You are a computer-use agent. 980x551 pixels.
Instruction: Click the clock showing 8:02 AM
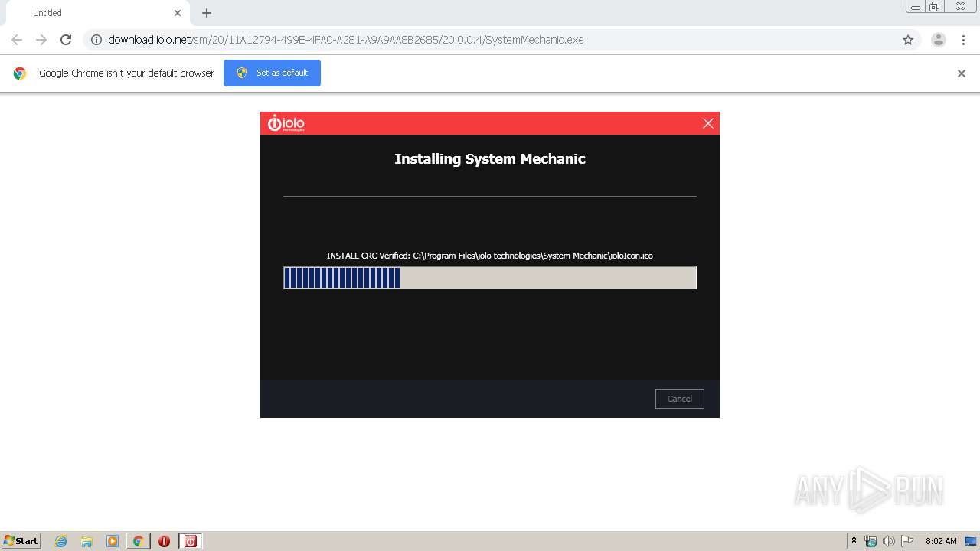[941, 541]
